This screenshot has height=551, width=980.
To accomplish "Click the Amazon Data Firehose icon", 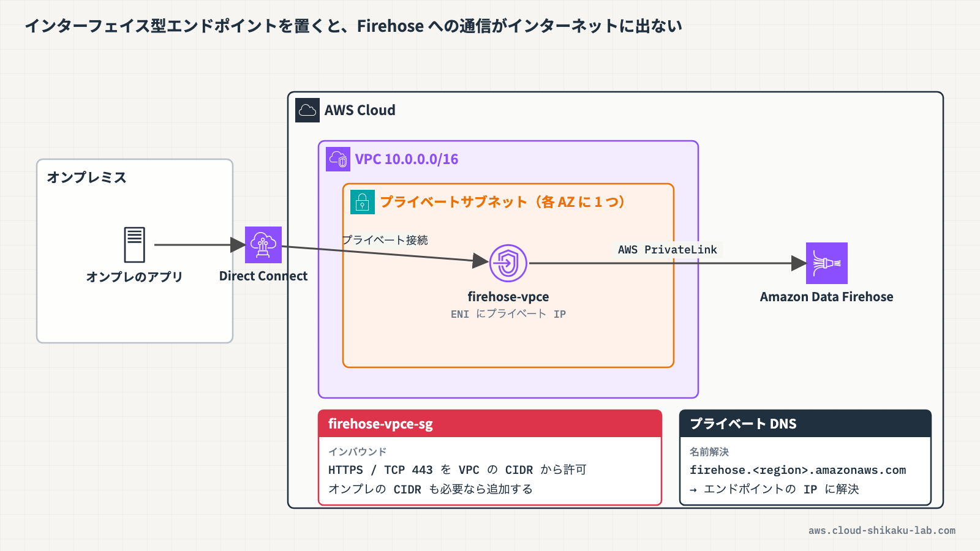I will pyautogui.click(x=827, y=263).
